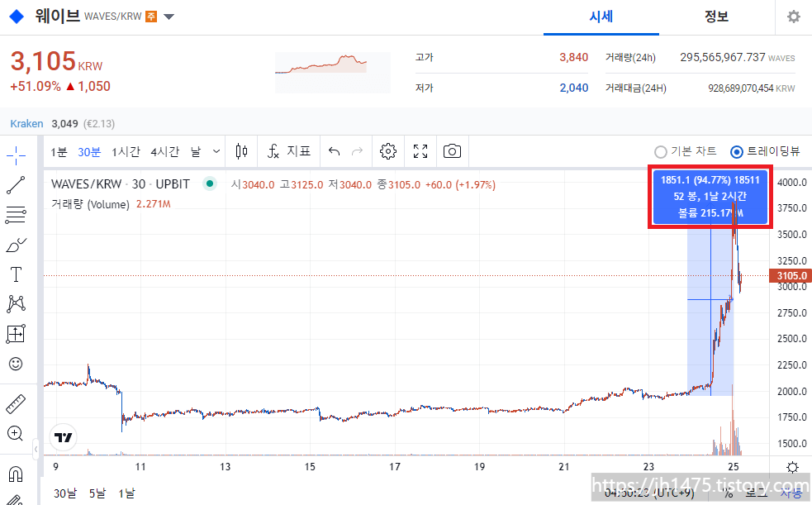Set interval to 4시간
812x505 pixels.
(164, 152)
